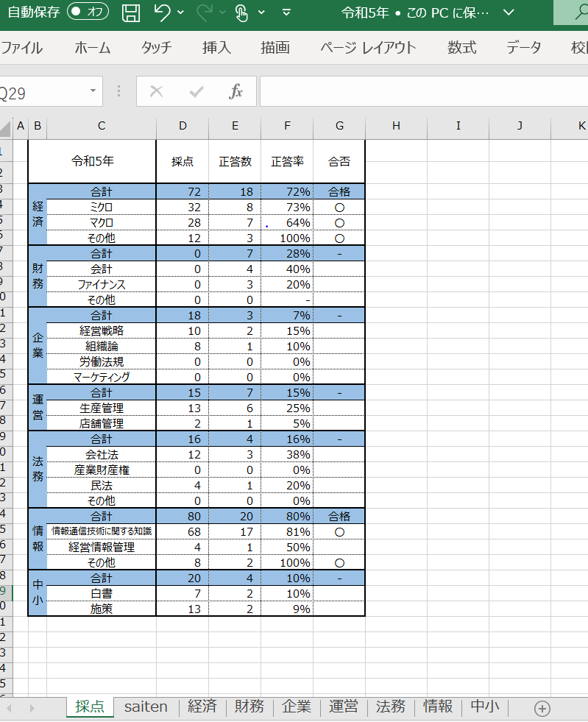Select column C header
The width and height of the screenshot is (588, 722).
[x=102, y=126]
